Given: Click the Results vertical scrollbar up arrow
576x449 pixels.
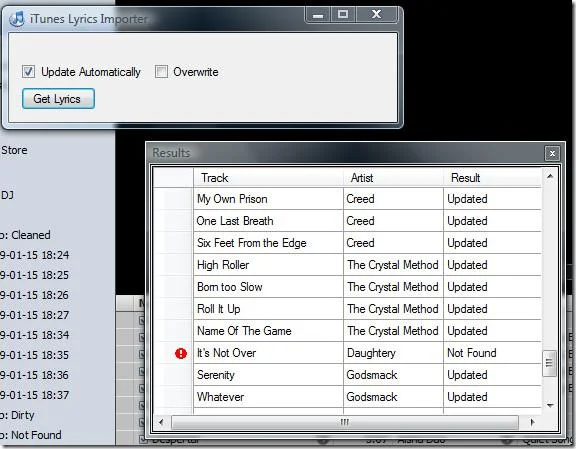Looking at the screenshot, I should pyautogui.click(x=550, y=177).
